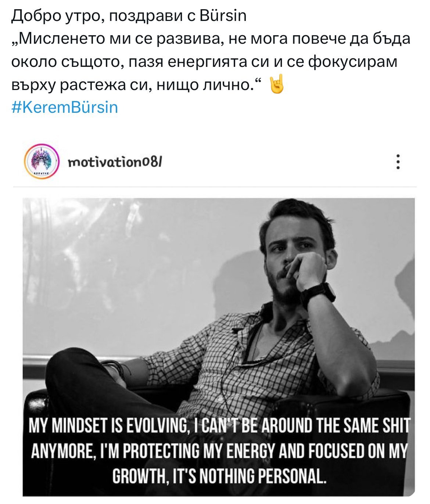Click the line "върху растежа си, нищо лично."
This screenshot has height=504, width=430.
[x=136, y=85]
